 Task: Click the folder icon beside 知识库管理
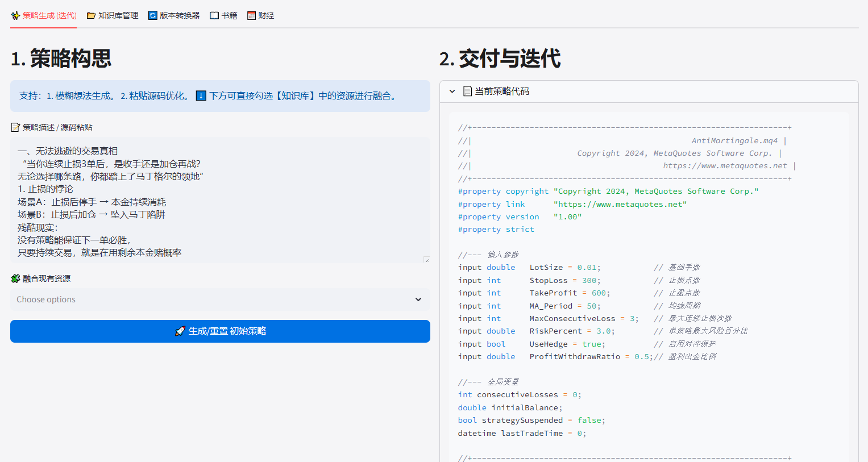tap(91, 15)
